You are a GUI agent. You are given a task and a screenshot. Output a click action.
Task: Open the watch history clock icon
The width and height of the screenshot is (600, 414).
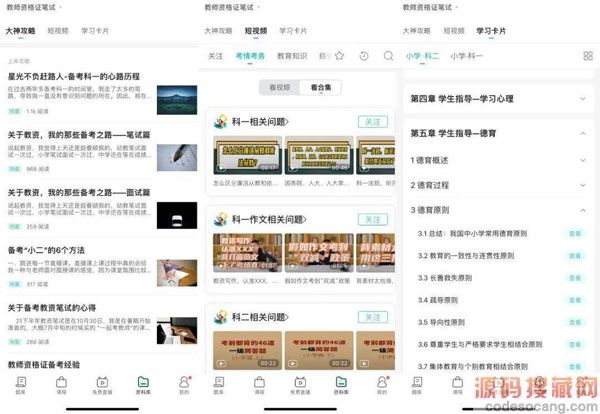click(x=364, y=56)
